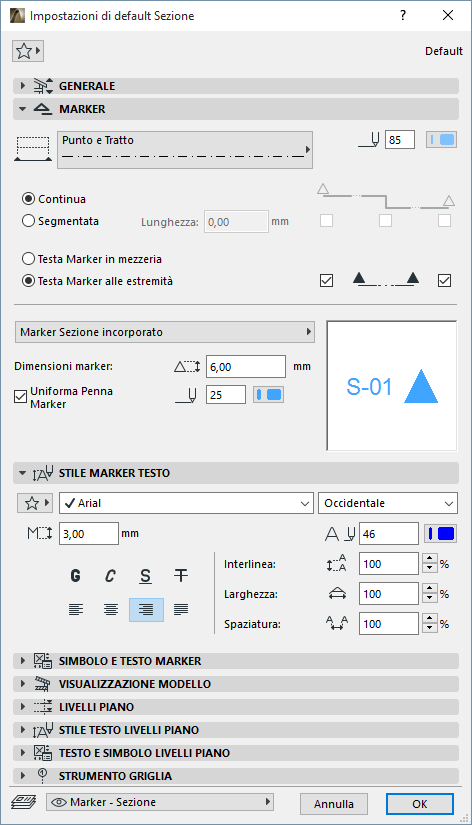Screen dimensions: 472x825
Task: Click the line pen icon beside 85
Action: 369,140
